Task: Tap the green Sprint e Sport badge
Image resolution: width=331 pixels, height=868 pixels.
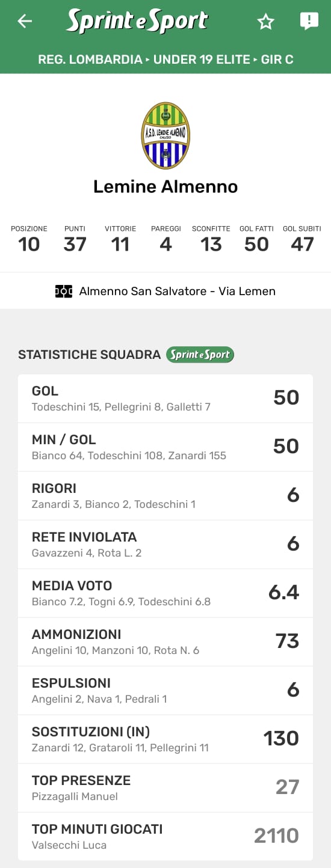Action: (x=200, y=355)
